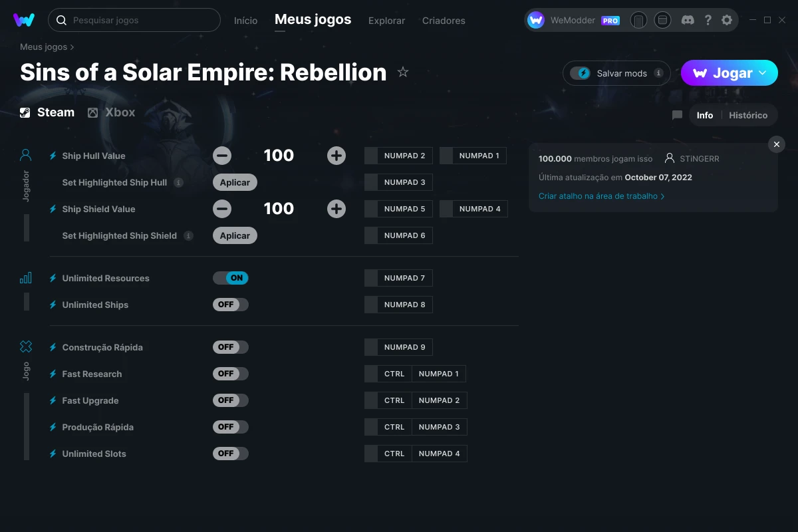798x532 pixels.
Task: Enable the Fast Research toggle
Action: [x=231, y=374]
